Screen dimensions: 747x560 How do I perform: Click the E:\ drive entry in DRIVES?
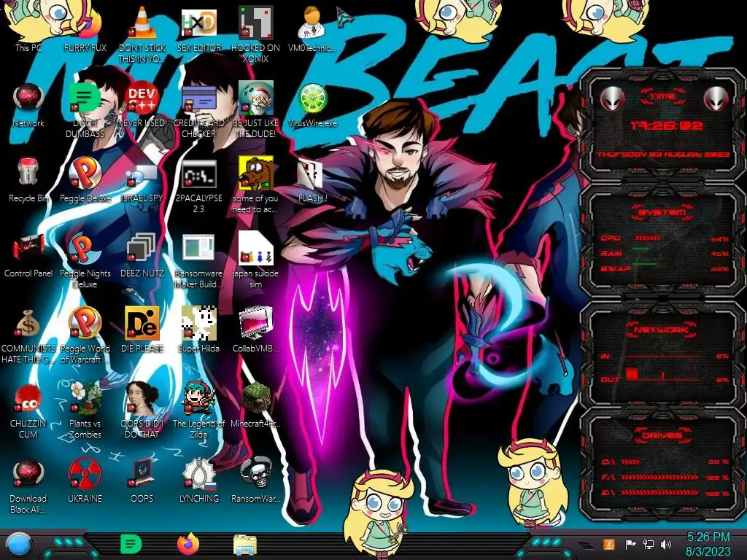pos(665,493)
